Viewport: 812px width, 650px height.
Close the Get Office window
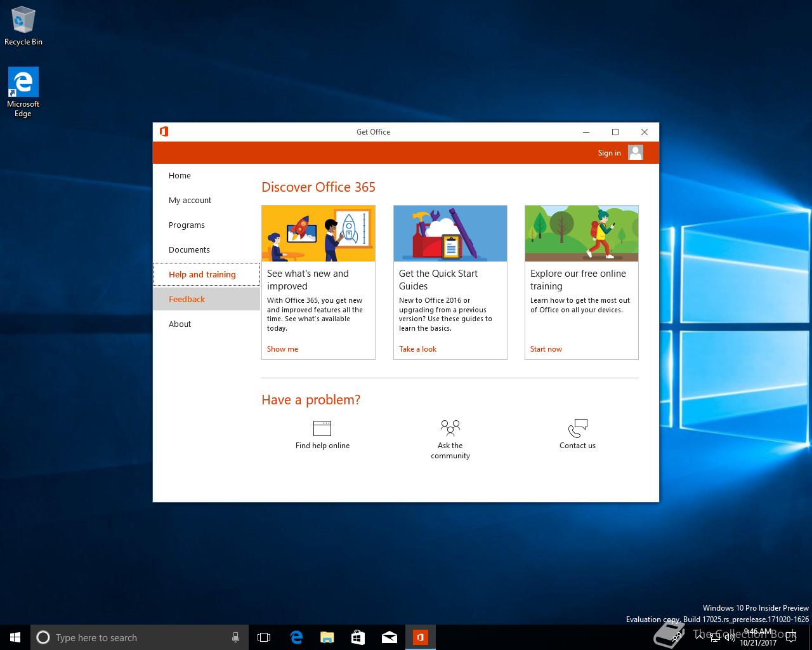[645, 132]
